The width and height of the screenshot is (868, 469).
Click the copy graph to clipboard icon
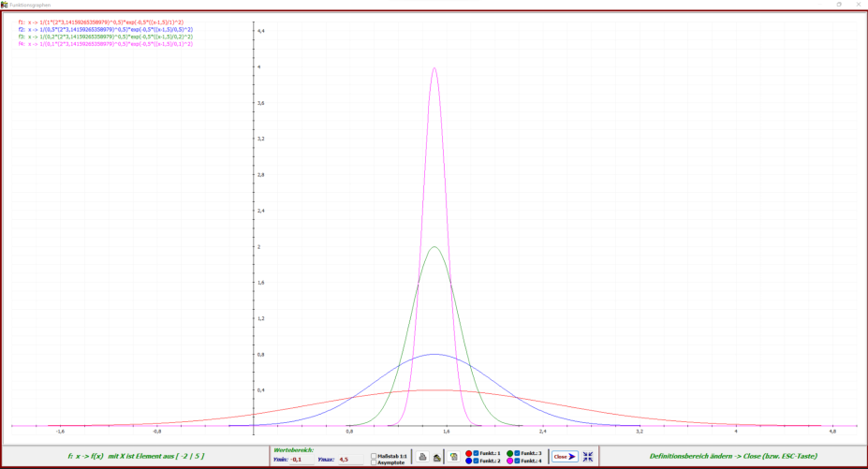click(x=452, y=457)
